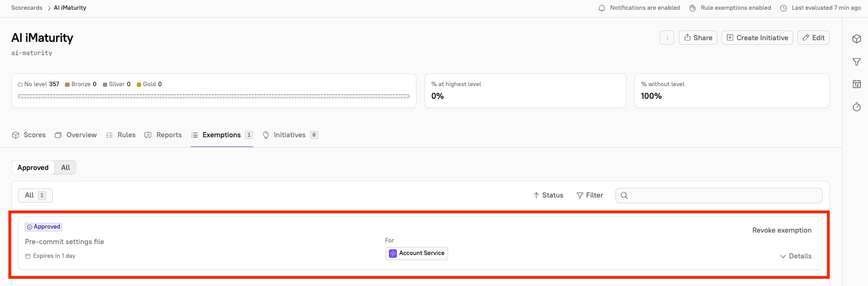Share the scorecard
868x286 pixels.
click(x=698, y=38)
